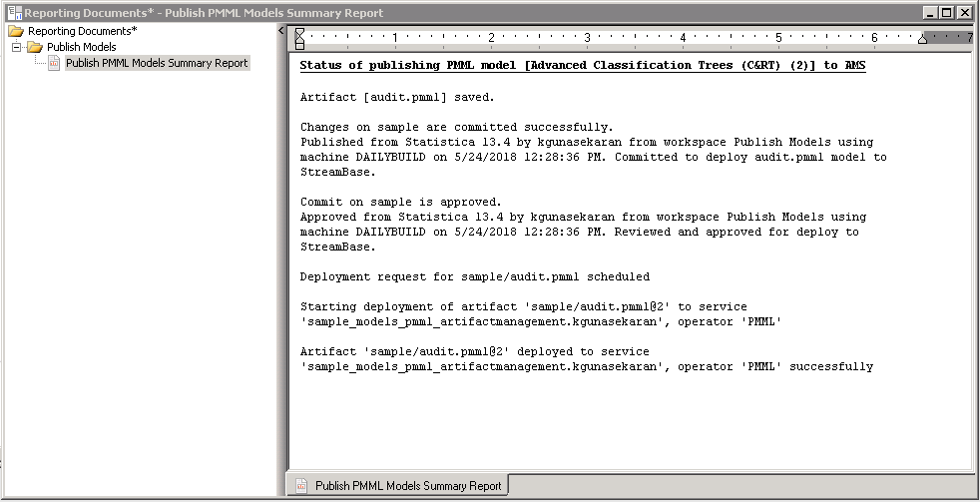This screenshot has width=980, height=502.
Task: Click the ruler at the 3 inch mark
Action: [x=587, y=38]
